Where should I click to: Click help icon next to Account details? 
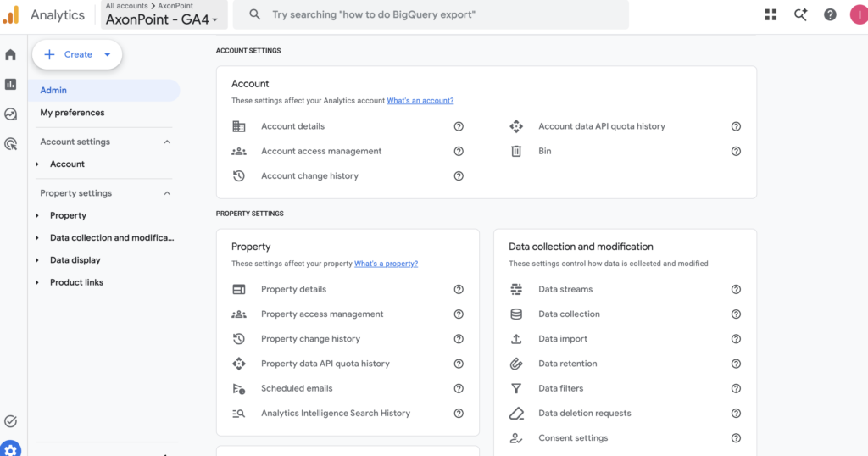(459, 126)
